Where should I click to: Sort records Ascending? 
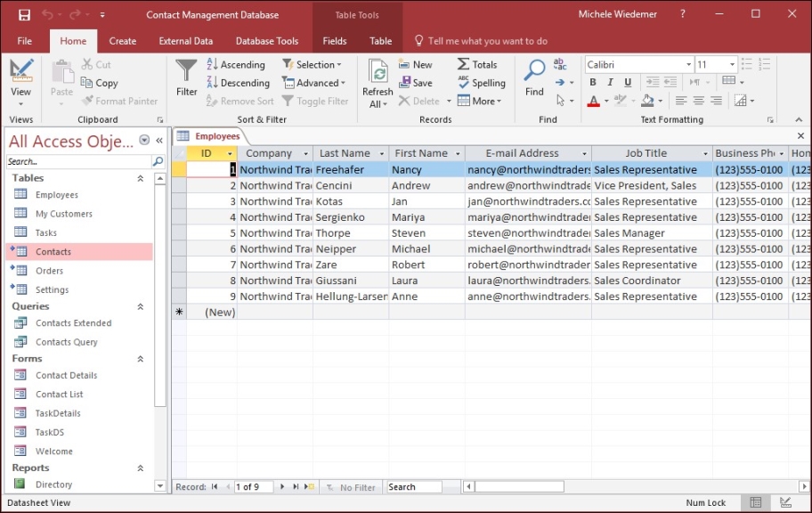236,64
